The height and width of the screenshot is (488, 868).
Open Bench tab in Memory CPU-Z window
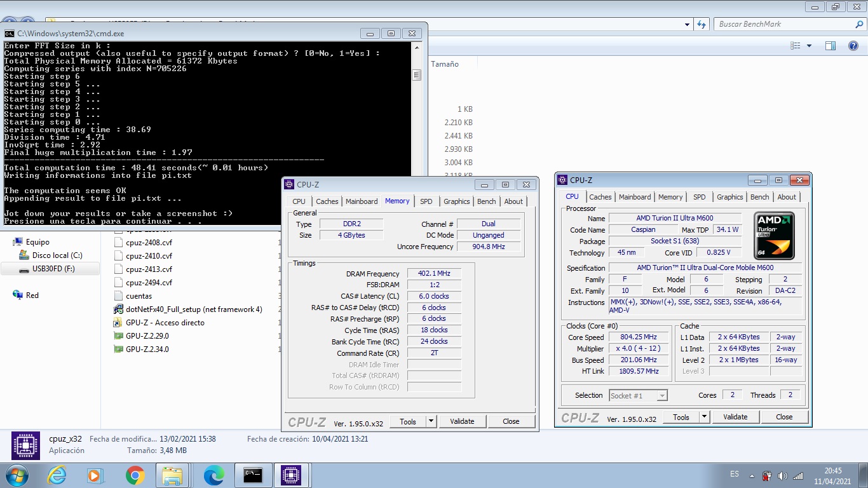click(x=487, y=201)
